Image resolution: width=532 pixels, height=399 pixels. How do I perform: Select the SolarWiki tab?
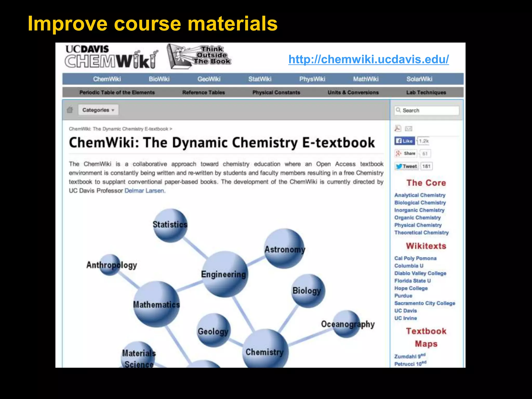click(x=419, y=79)
